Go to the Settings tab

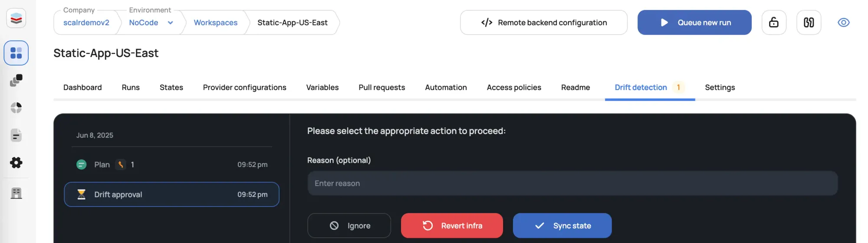[x=720, y=87]
